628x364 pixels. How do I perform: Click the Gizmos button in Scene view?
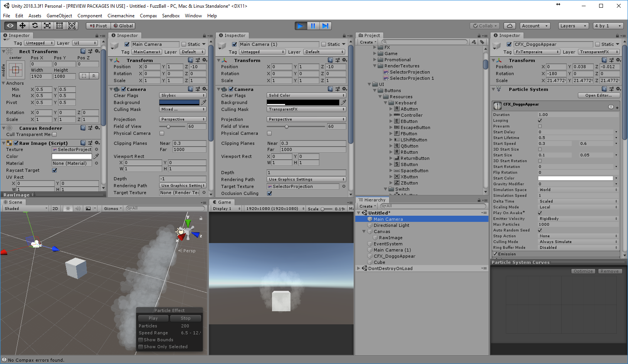[x=113, y=208]
